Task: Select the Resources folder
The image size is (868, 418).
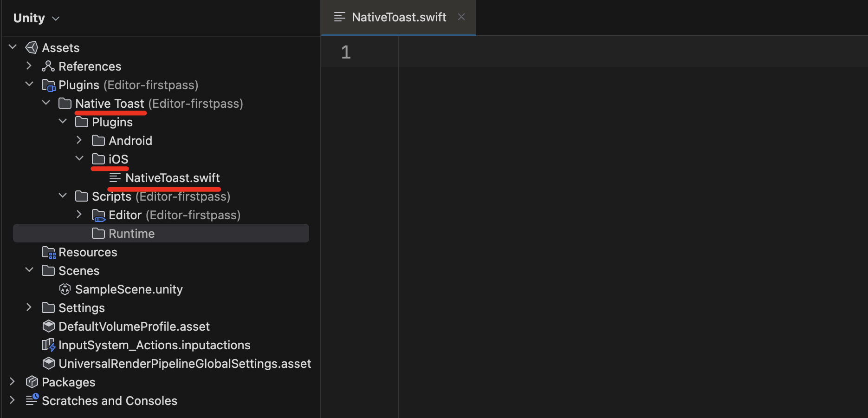Action: (88, 252)
